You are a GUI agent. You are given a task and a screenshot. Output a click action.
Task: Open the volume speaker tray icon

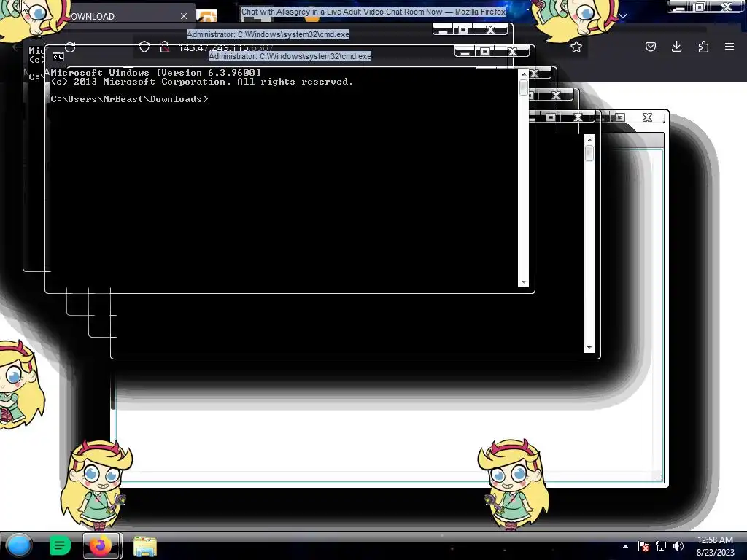point(678,546)
